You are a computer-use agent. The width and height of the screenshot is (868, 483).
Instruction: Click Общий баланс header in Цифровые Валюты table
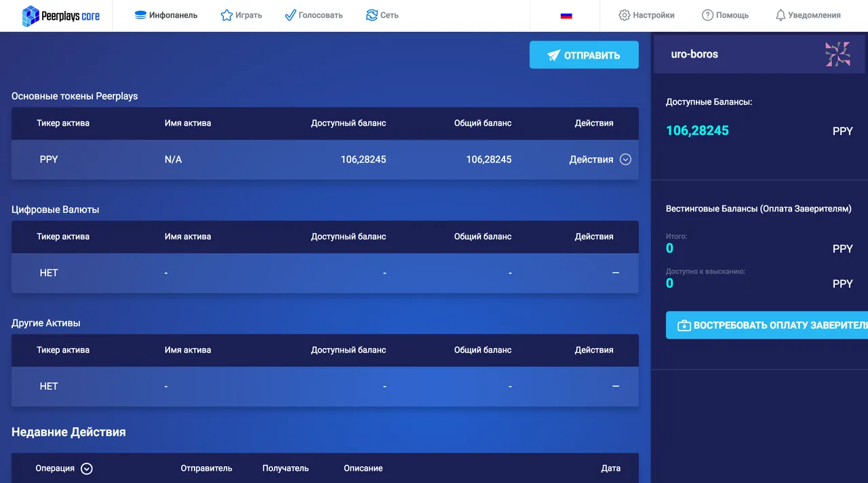point(483,237)
